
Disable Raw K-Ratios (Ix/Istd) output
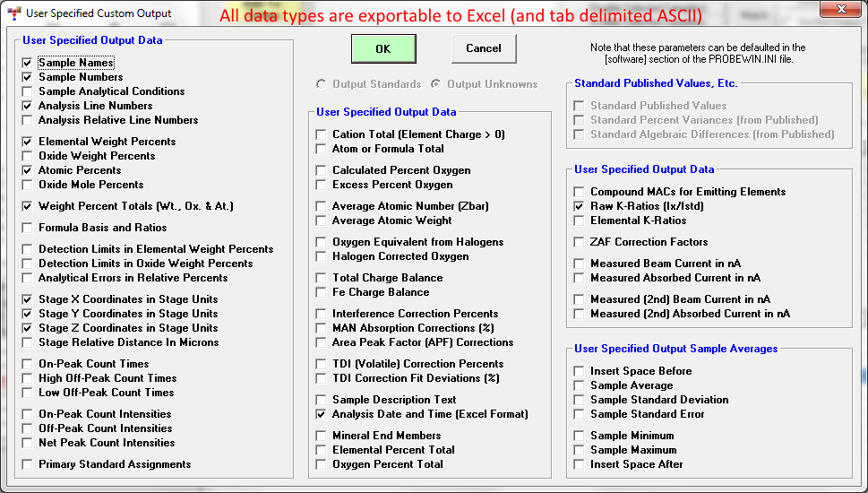pos(580,206)
